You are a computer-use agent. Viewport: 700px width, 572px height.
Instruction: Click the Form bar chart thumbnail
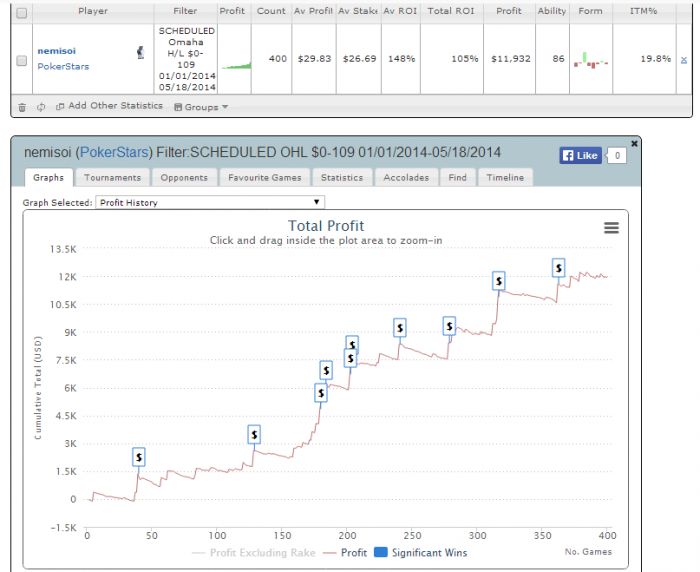591,60
